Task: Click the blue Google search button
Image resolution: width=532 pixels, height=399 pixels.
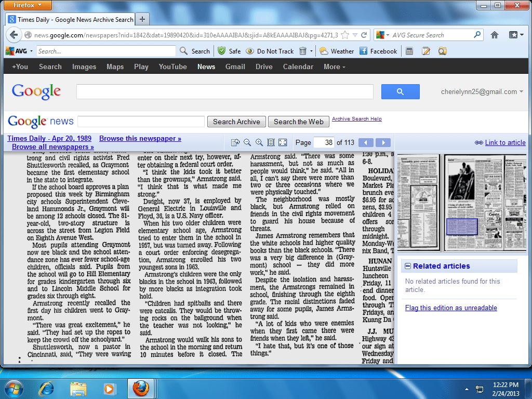Action: click(400, 92)
